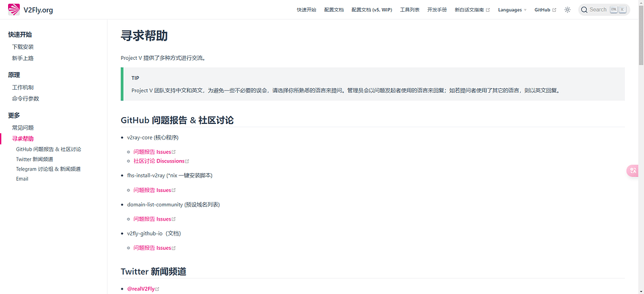The width and height of the screenshot is (644, 294).
Task: Click the fhs-install-v2ray list item text
Action: coord(170,176)
